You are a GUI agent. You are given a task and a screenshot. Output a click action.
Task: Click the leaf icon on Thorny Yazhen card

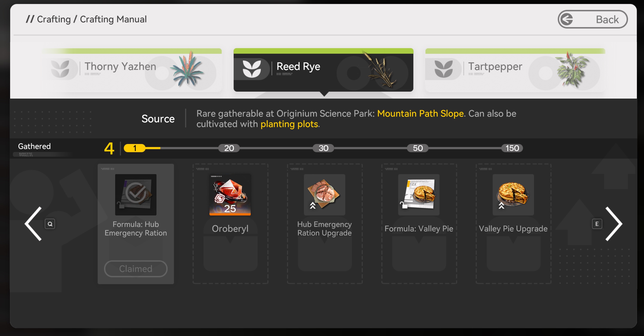pos(60,69)
